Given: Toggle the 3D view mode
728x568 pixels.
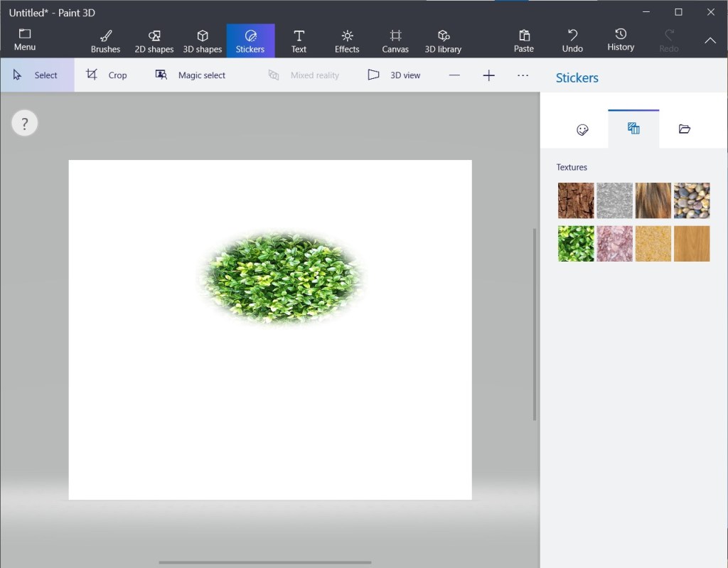Looking at the screenshot, I should [x=394, y=75].
